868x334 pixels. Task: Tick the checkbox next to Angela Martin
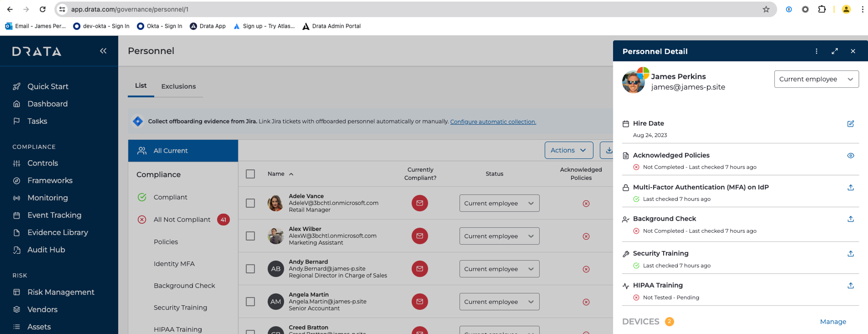point(250,301)
